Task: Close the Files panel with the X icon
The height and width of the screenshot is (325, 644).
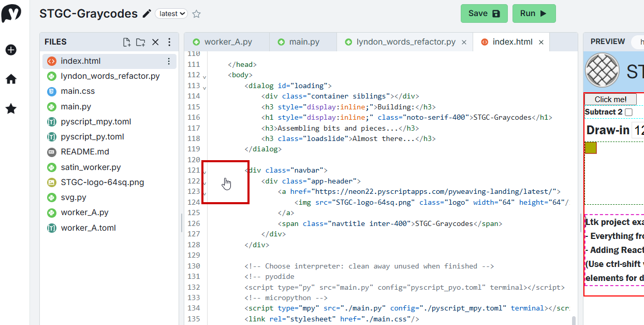Action: point(155,42)
